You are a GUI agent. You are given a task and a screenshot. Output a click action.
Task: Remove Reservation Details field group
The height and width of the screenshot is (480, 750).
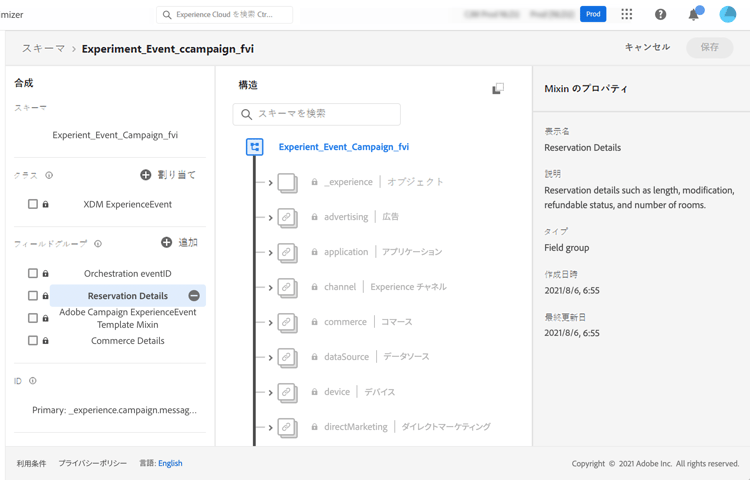click(194, 296)
